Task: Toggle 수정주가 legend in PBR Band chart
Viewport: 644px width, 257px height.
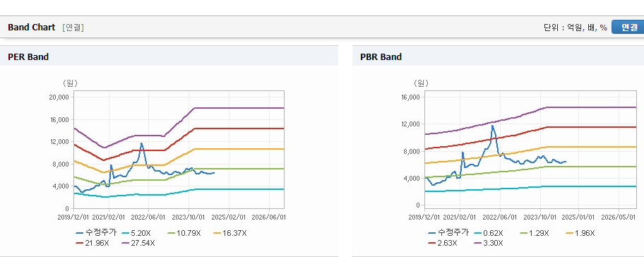Action: (x=448, y=233)
